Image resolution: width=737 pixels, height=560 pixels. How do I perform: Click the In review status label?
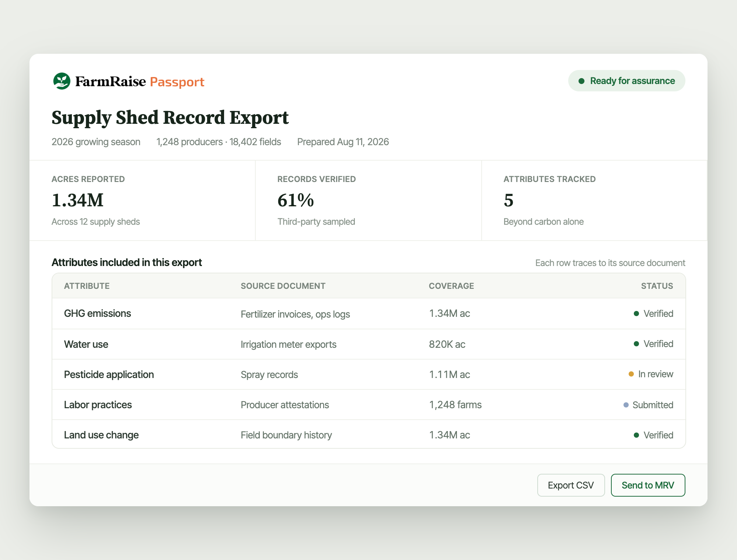(x=656, y=374)
